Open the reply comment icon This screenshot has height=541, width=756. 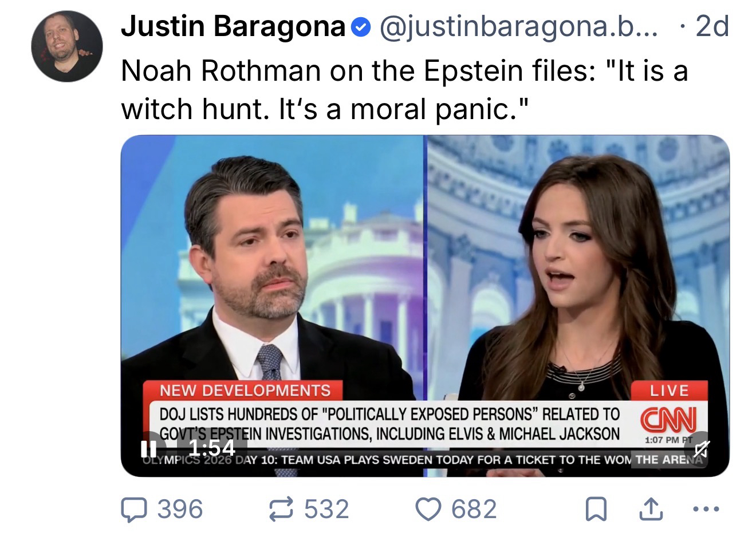pyautogui.click(x=134, y=510)
